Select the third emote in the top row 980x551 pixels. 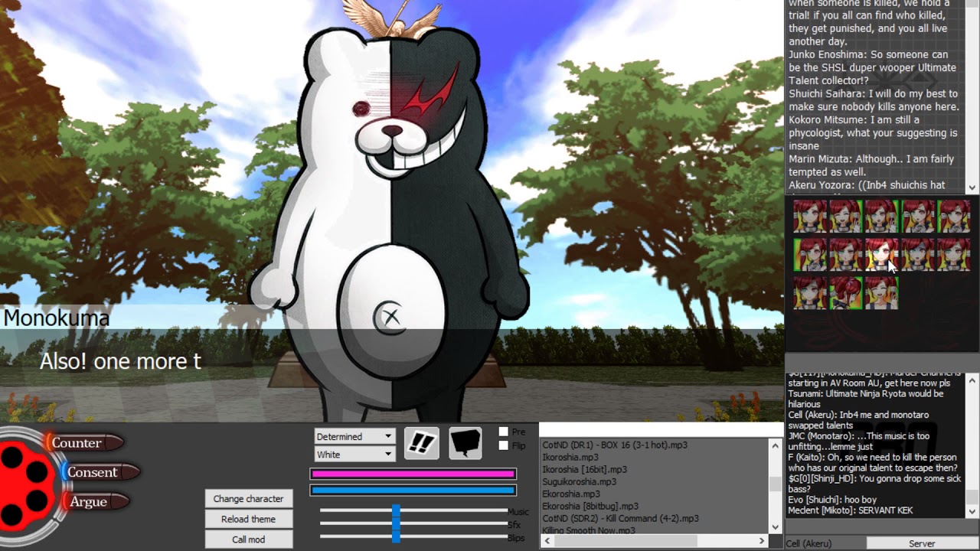click(x=881, y=217)
